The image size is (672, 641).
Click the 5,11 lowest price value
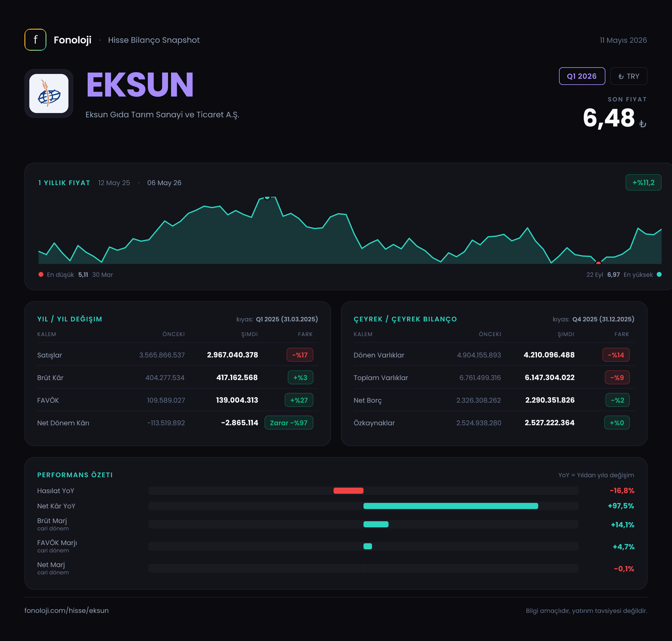coord(83,274)
